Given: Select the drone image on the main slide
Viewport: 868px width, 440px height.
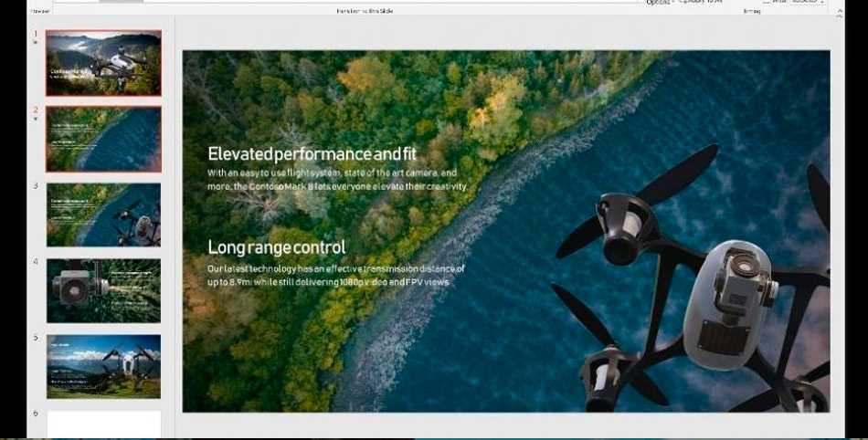Looking at the screenshot, I should (694, 283).
